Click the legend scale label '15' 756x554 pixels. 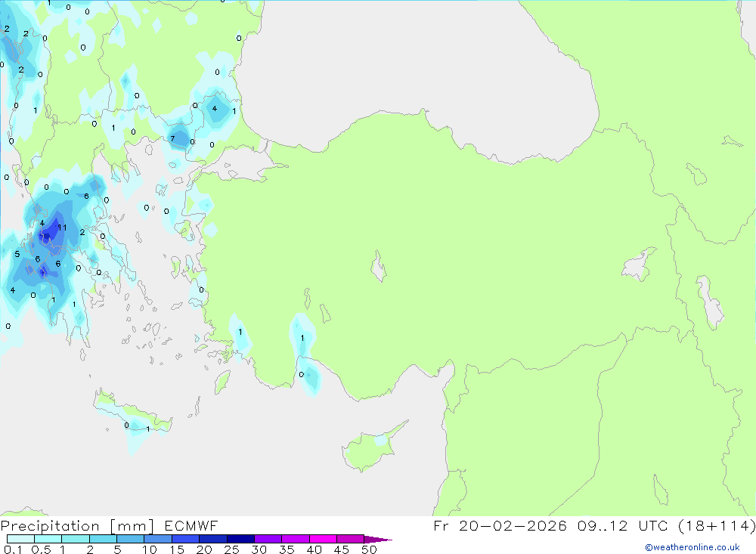[176, 549]
